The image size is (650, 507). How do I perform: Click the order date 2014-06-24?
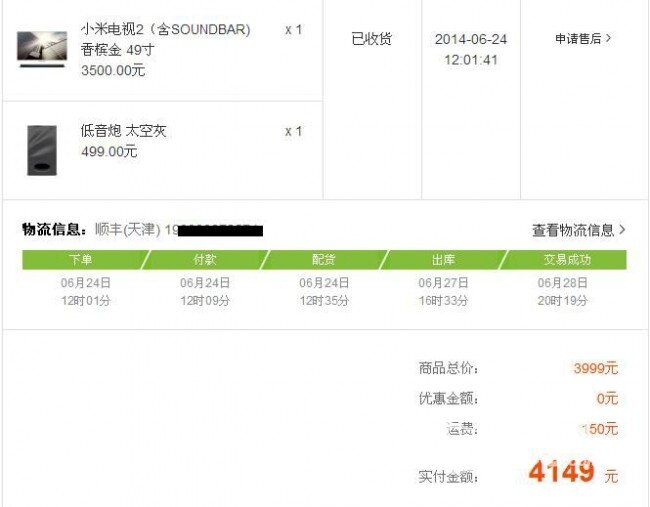pos(471,39)
